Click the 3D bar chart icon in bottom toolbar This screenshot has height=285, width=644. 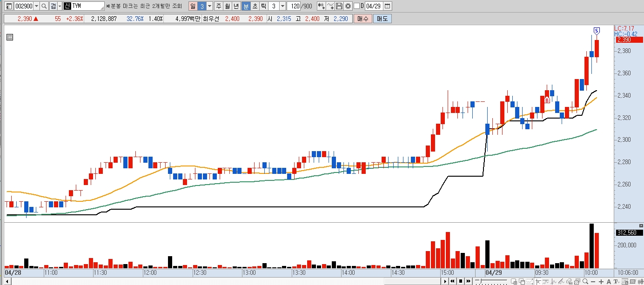tap(570, 281)
